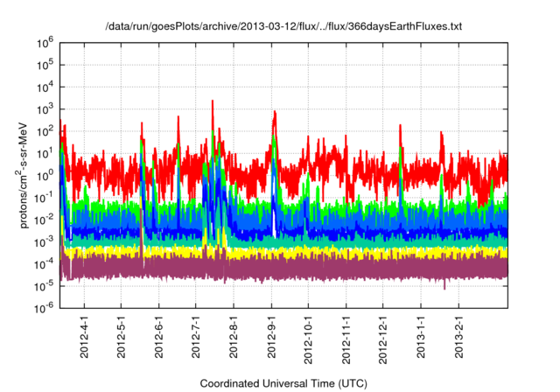Select the 2012-5-1 date tick label
The height and width of the screenshot is (392, 560).
tap(122, 336)
